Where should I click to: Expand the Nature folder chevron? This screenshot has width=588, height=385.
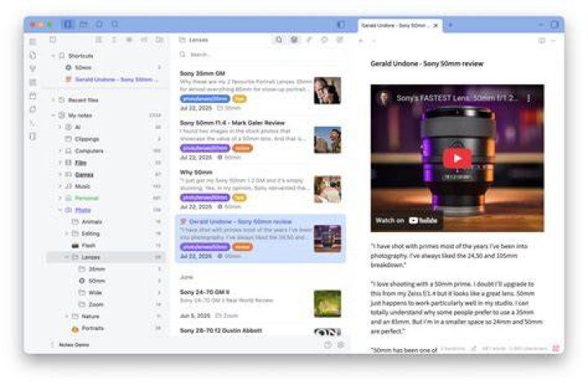[67, 316]
